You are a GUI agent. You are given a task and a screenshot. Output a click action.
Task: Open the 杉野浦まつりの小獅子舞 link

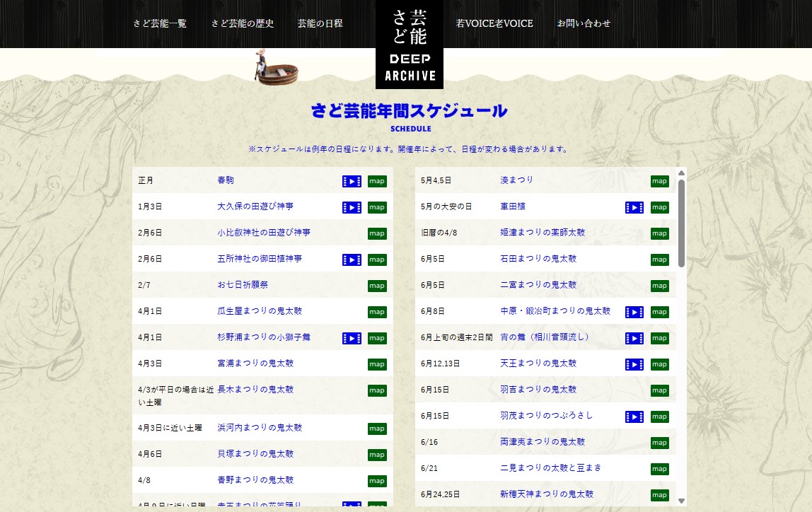(x=263, y=337)
